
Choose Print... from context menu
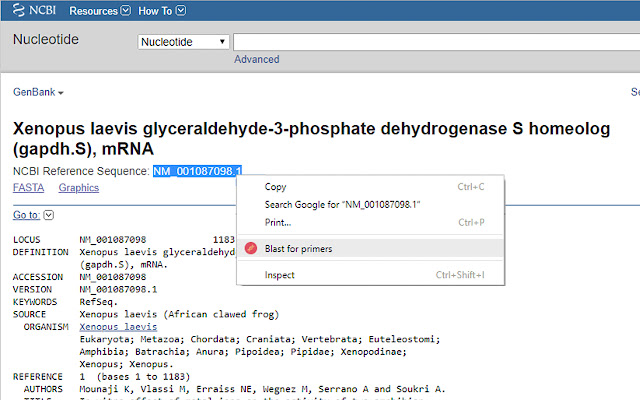tap(370, 222)
